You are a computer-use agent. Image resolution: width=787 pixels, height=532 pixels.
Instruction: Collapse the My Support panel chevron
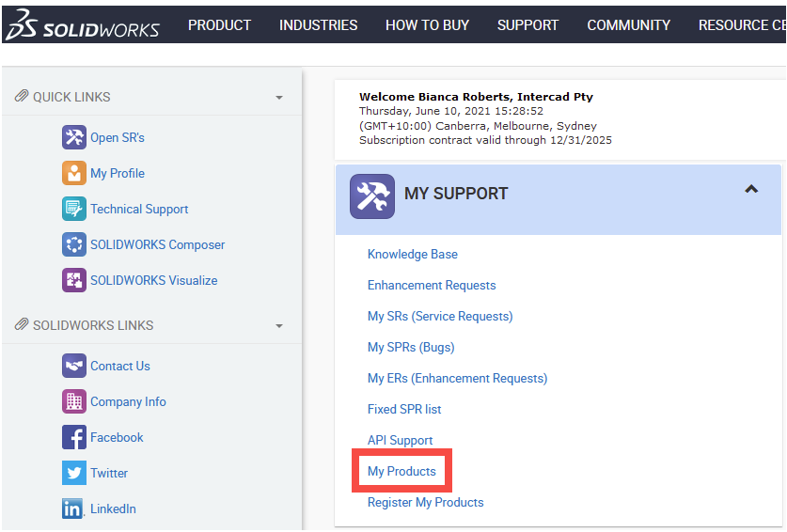751,189
